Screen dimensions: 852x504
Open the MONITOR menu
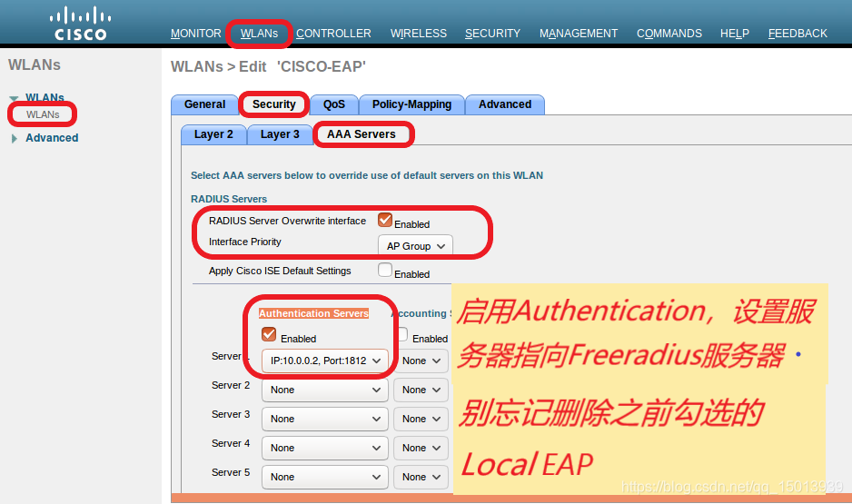pos(195,34)
